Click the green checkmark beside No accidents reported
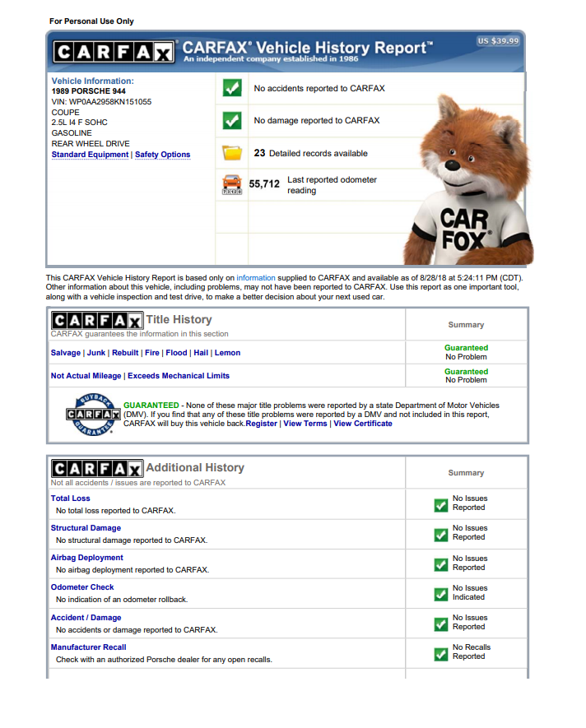586x728 pixels. tap(232, 88)
